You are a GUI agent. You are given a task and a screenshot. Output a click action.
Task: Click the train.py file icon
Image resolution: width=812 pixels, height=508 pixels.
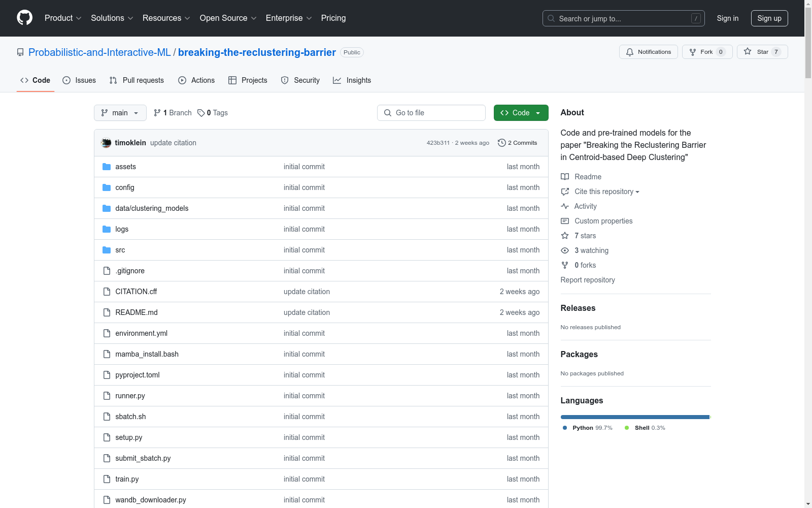(107, 479)
